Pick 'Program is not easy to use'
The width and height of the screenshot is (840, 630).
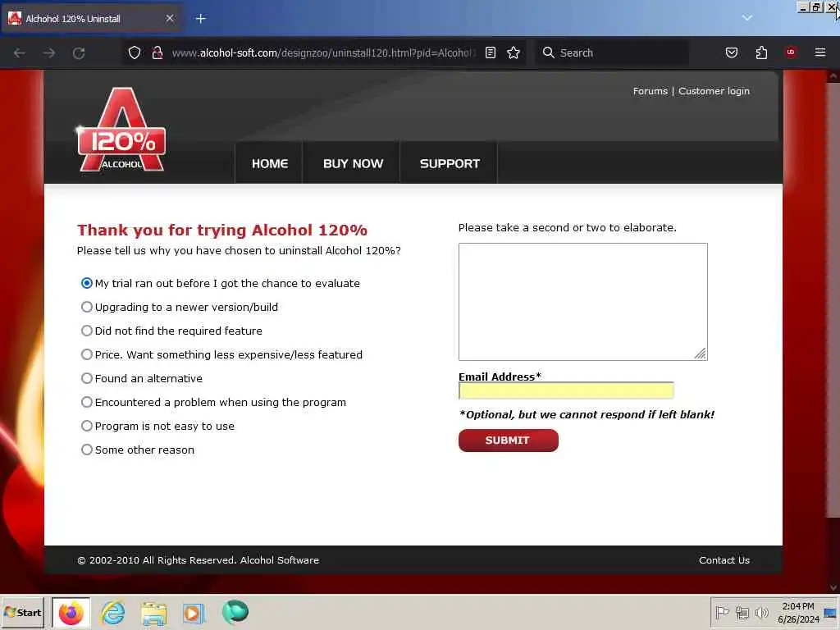(87, 426)
